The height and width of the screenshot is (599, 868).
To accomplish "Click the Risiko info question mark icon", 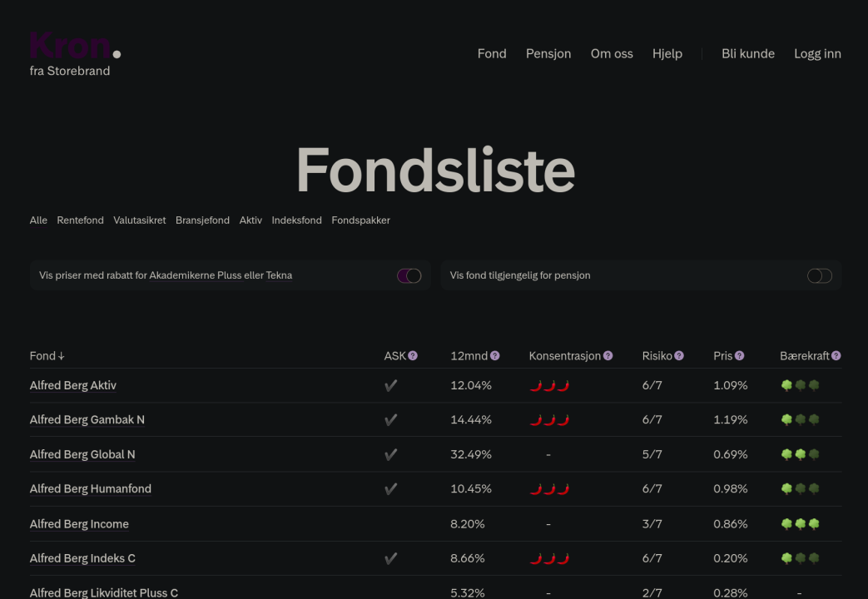I will [x=679, y=356].
